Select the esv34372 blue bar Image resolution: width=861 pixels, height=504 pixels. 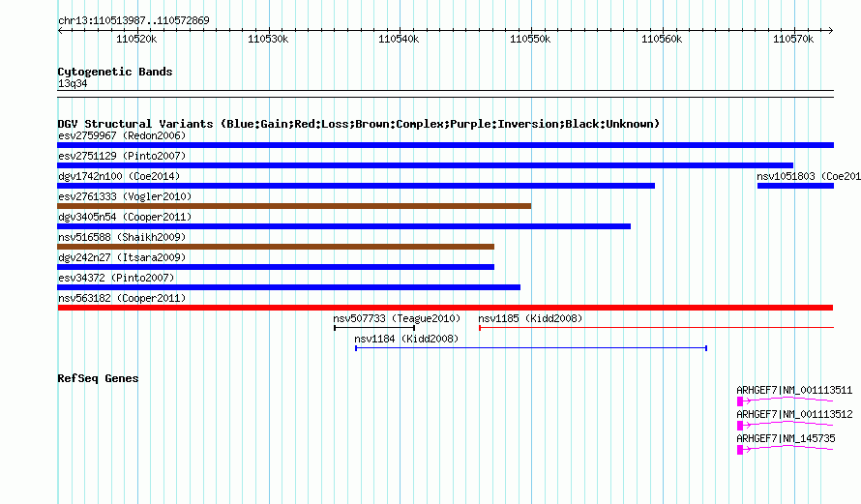[289, 287]
